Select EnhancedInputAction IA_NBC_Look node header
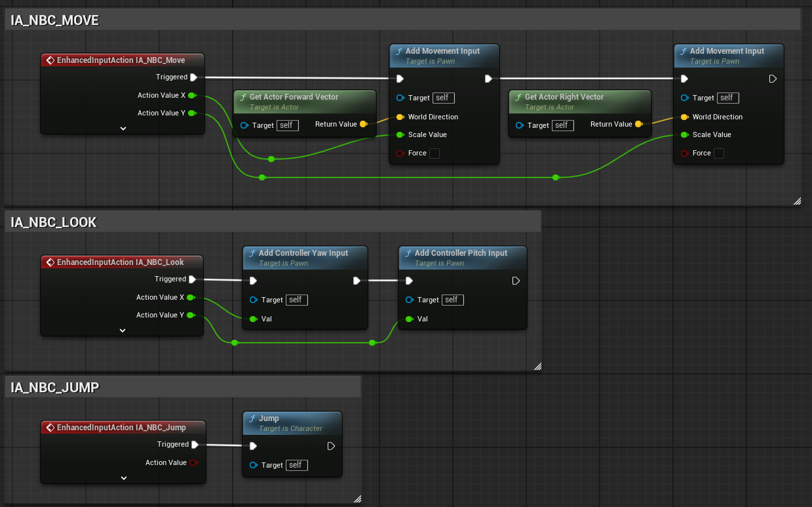 click(x=122, y=262)
